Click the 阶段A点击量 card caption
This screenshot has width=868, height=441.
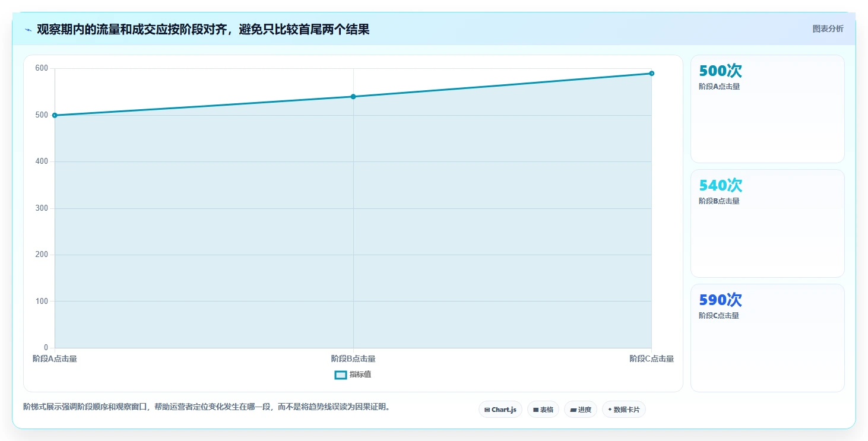719,87
